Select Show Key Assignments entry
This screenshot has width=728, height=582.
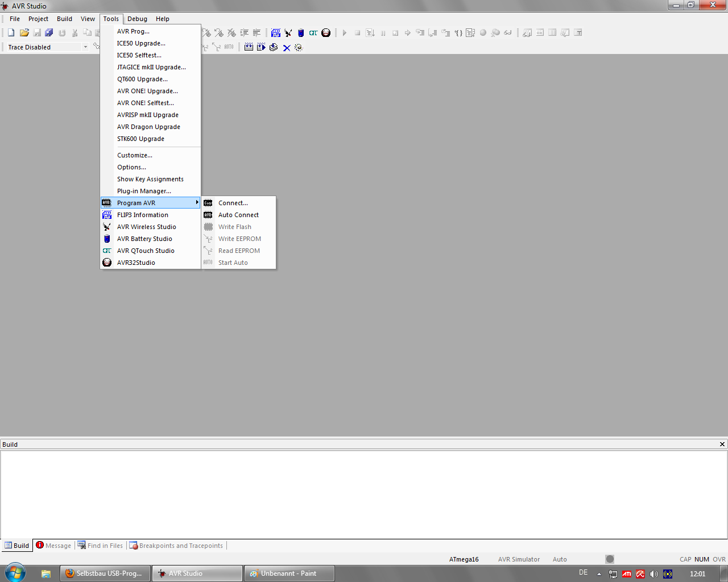(x=151, y=179)
